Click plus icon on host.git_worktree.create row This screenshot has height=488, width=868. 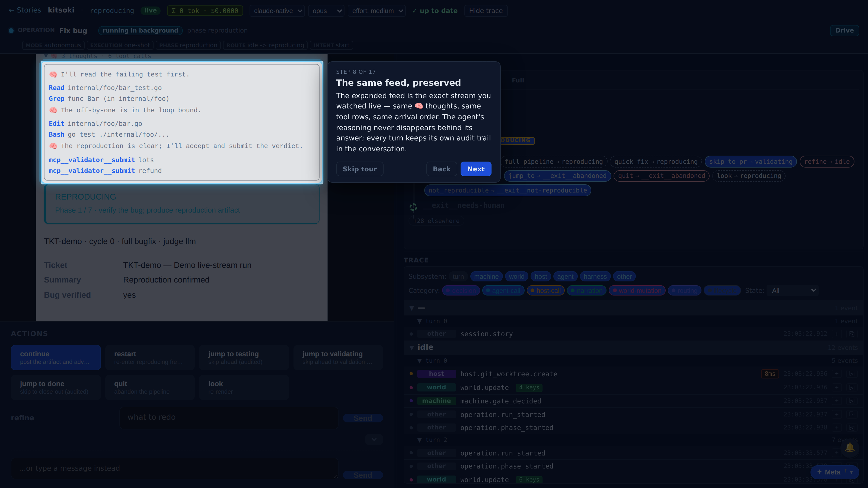837,374
